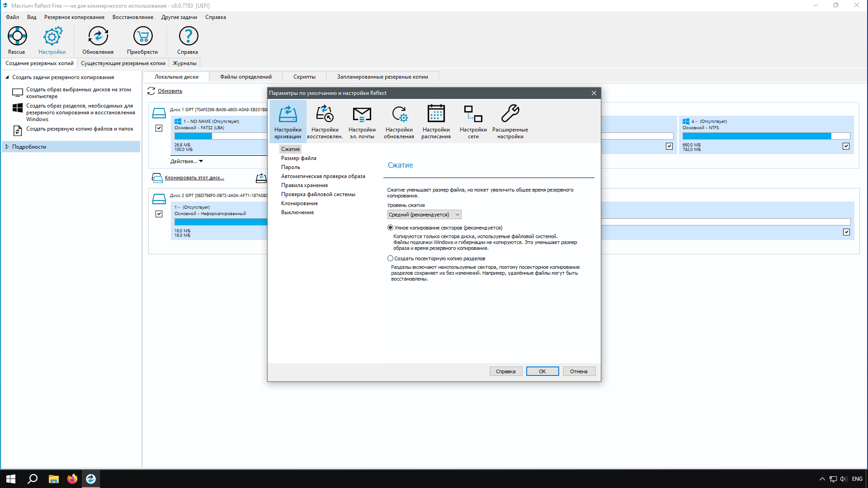The height and width of the screenshot is (488, 868).
Task: Toggle Disk 2 partition checkbox at right
Action: (847, 232)
